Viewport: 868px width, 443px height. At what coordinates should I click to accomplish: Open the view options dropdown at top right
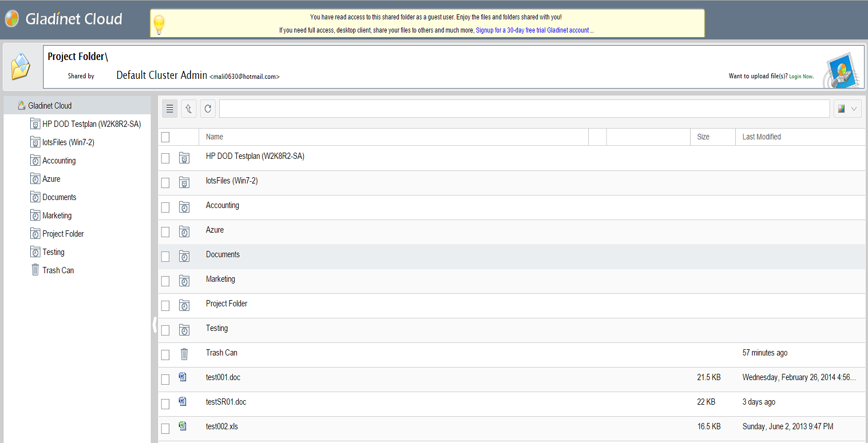(x=847, y=108)
